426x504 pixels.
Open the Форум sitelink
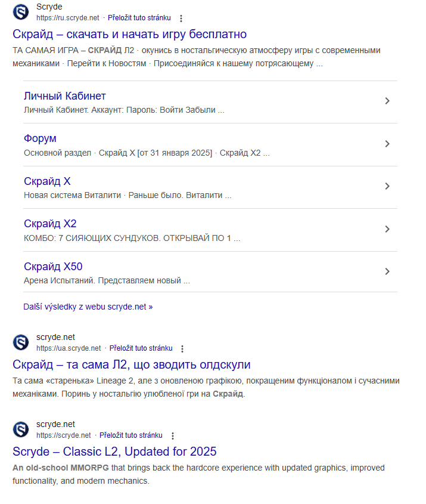pos(41,138)
